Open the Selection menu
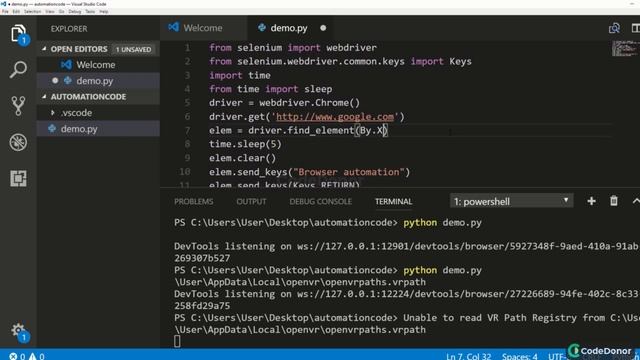This screenshot has width=640, height=360. [x=32, y=11]
